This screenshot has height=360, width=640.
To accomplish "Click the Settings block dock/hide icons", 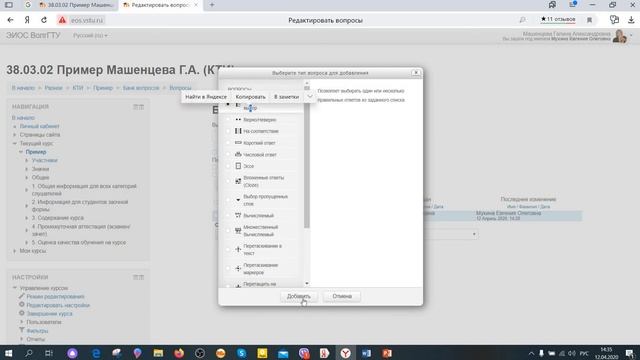I will [138, 277].
